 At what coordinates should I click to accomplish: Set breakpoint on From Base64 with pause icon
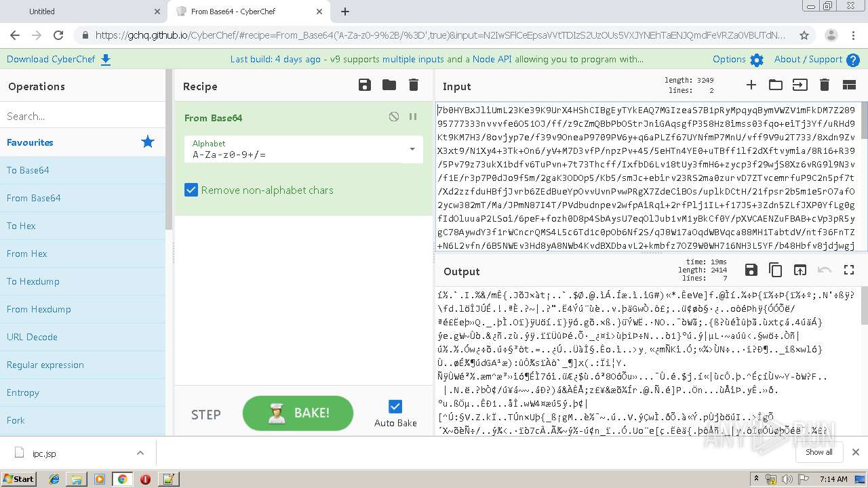click(413, 117)
